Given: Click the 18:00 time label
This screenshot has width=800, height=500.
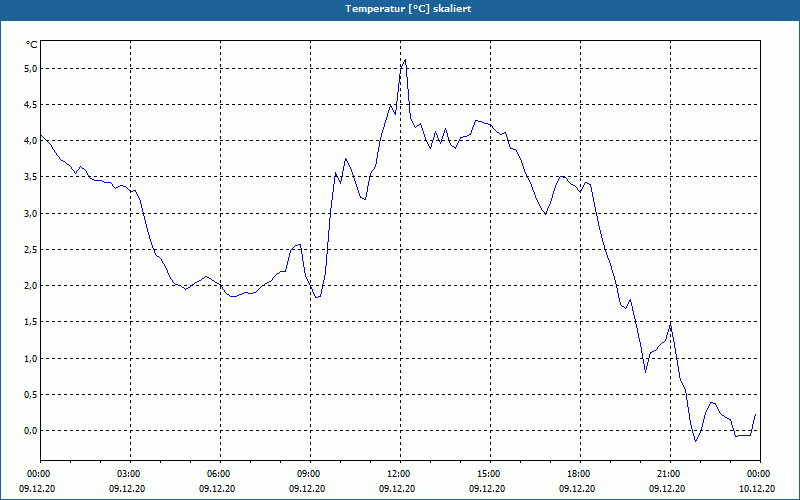Looking at the screenshot, I should [x=581, y=474].
